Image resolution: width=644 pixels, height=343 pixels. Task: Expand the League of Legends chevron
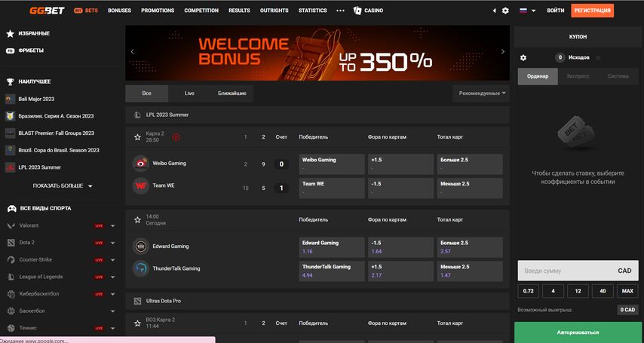(x=112, y=277)
